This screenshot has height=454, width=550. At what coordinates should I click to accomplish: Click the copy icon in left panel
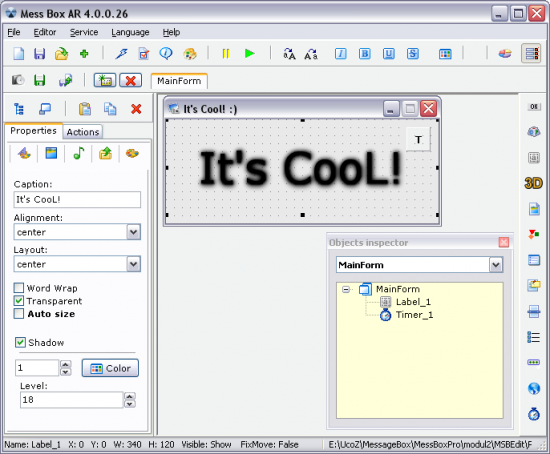[110, 109]
